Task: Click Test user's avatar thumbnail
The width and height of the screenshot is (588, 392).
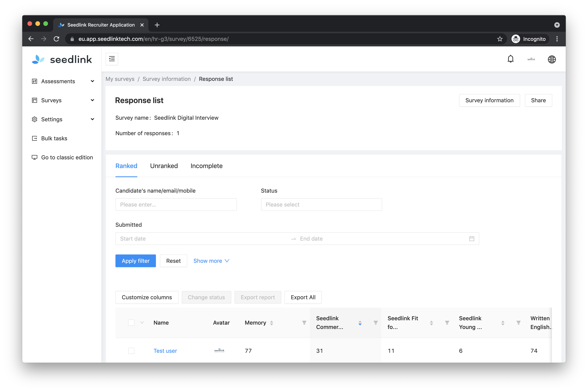Action: coord(219,351)
